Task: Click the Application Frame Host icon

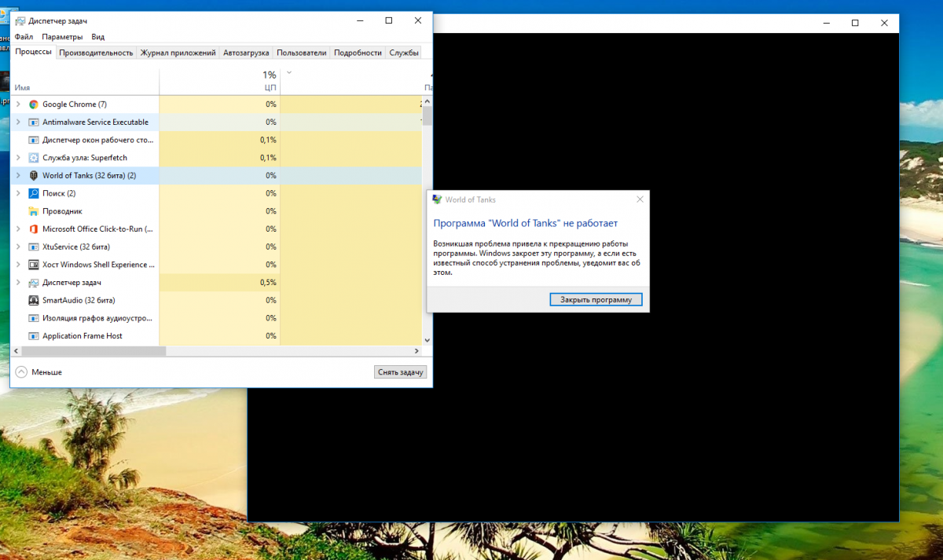Action: coord(34,336)
